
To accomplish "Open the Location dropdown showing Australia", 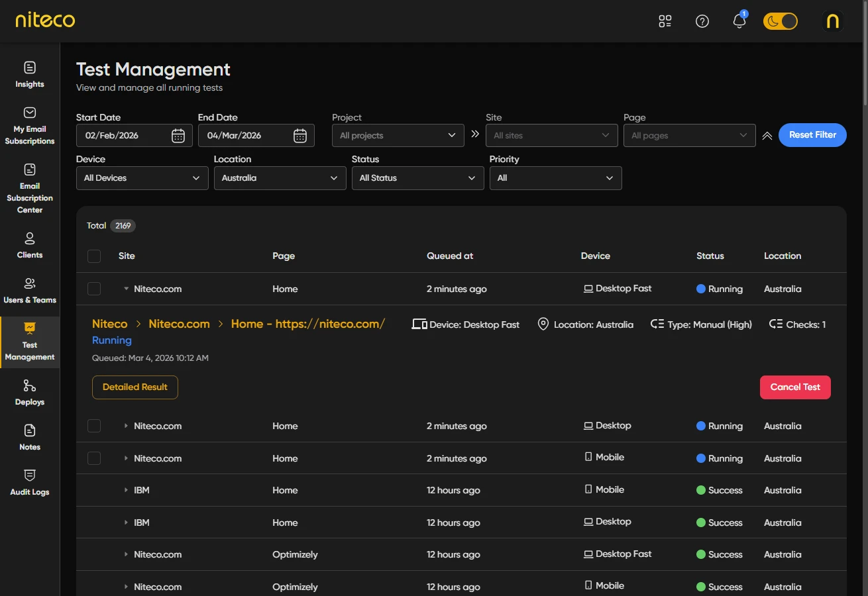I will 280,178.
